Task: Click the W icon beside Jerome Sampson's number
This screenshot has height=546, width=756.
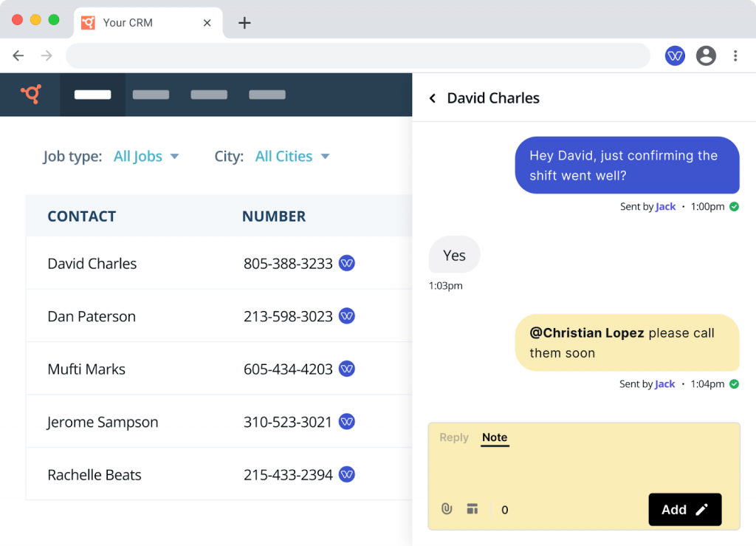Action: pyautogui.click(x=346, y=421)
